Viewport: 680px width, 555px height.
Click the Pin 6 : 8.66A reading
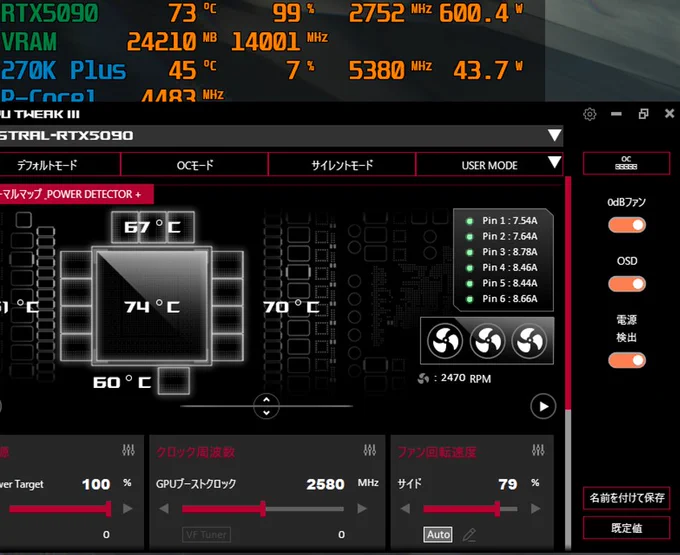click(x=510, y=299)
